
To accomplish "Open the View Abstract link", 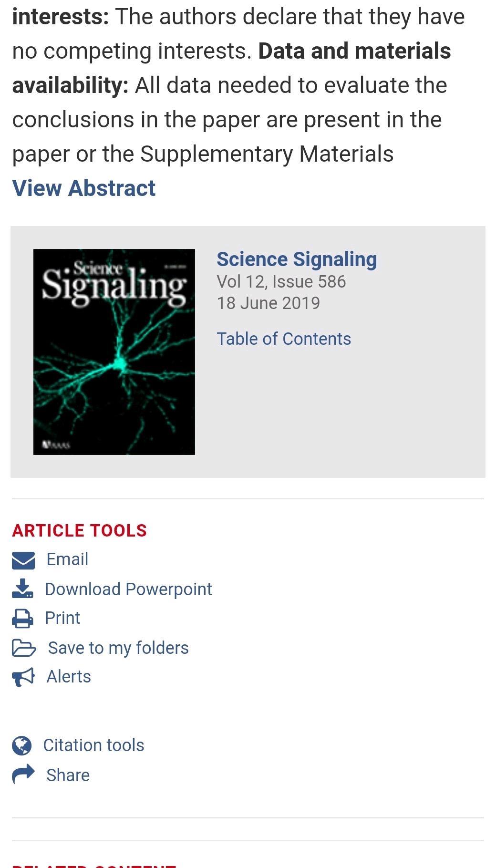I will point(84,188).
